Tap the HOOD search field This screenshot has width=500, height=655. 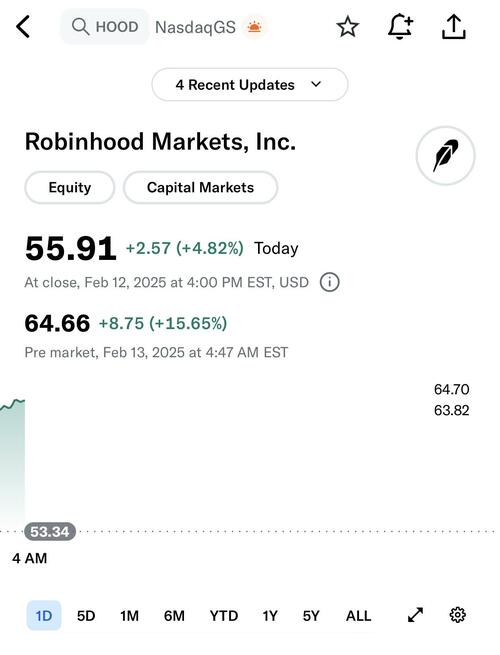click(x=105, y=27)
